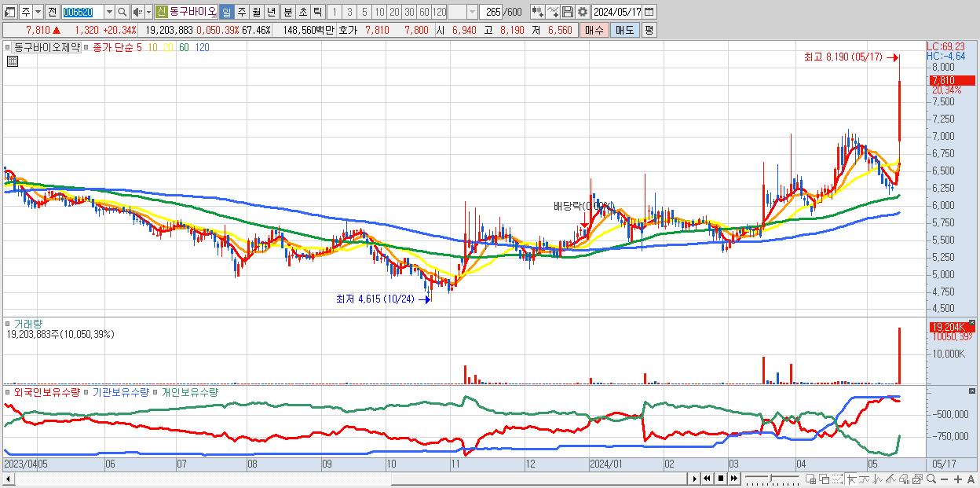The width and height of the screenshot is (980, 488).
Task: Click the 매수 buy button
Action: [x=594, y=30]
